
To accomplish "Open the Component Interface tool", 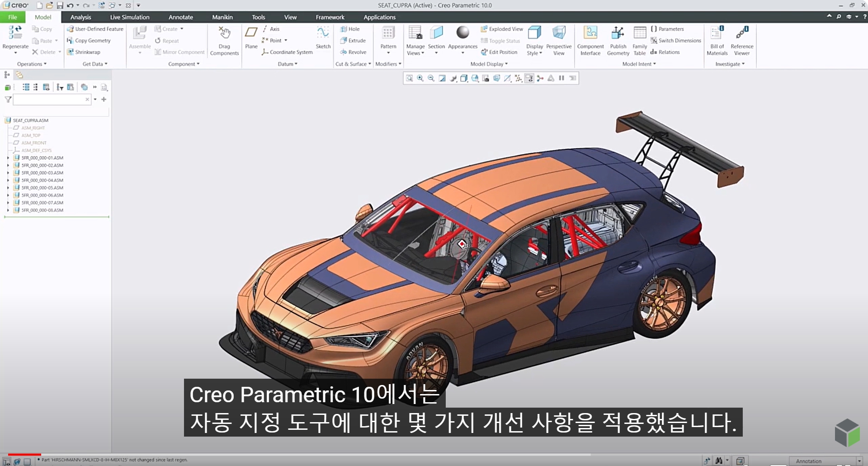I will point(590,41).
